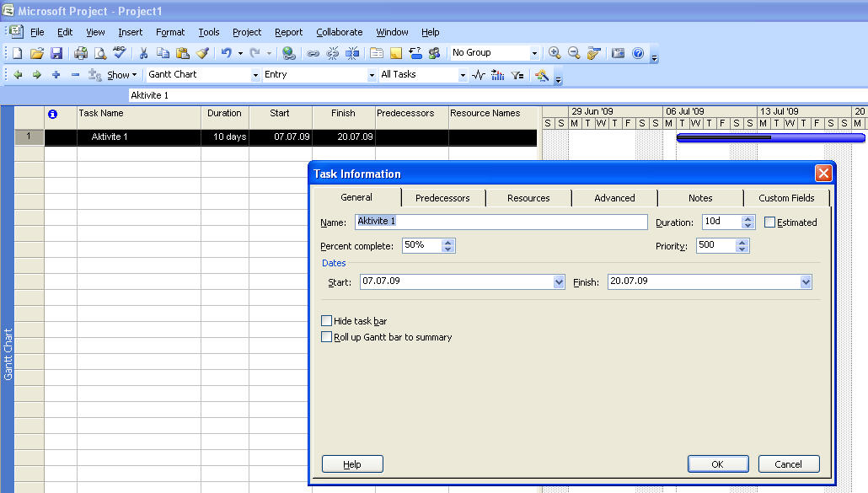Check the Hide task bar option

tap(327, 321)
